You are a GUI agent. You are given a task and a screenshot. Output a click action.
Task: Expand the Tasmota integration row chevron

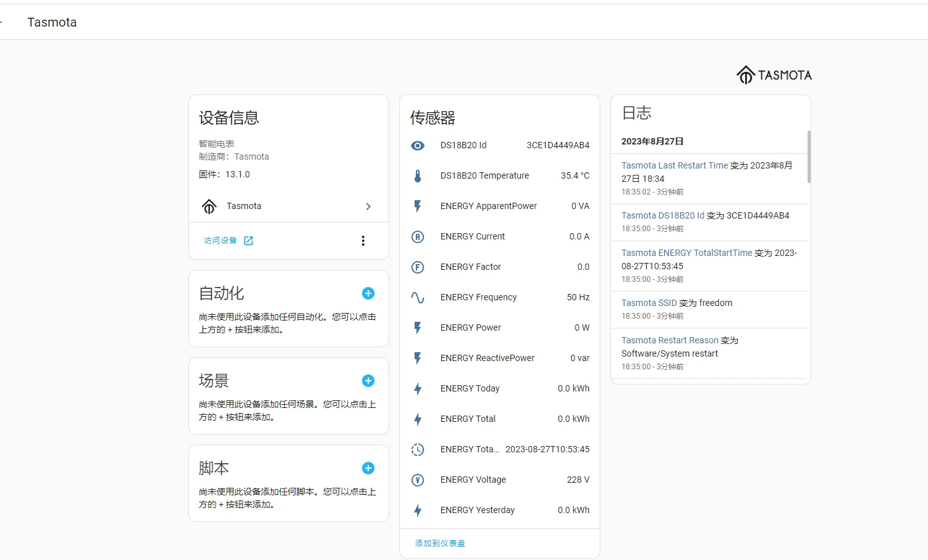tap(368, 207)
